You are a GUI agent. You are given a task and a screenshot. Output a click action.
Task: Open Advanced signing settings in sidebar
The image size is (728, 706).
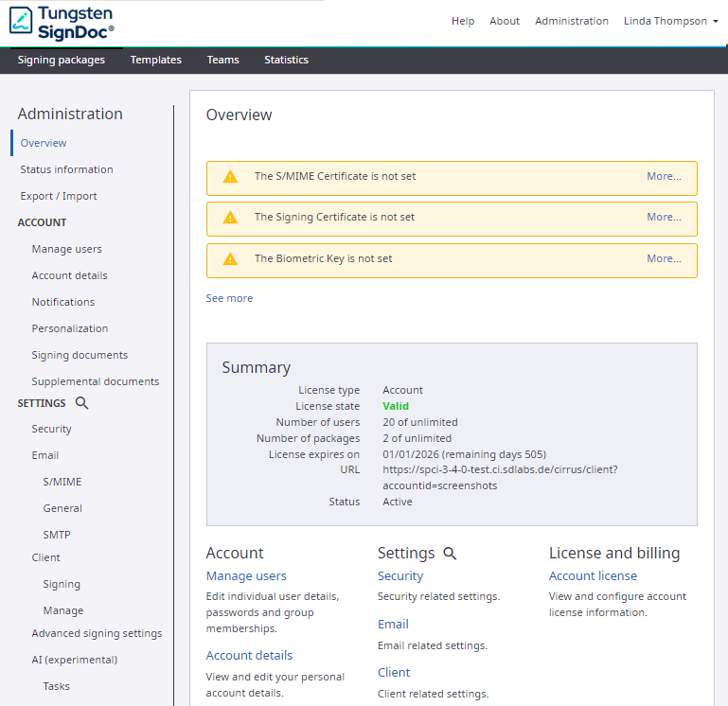tap(97, 633)
